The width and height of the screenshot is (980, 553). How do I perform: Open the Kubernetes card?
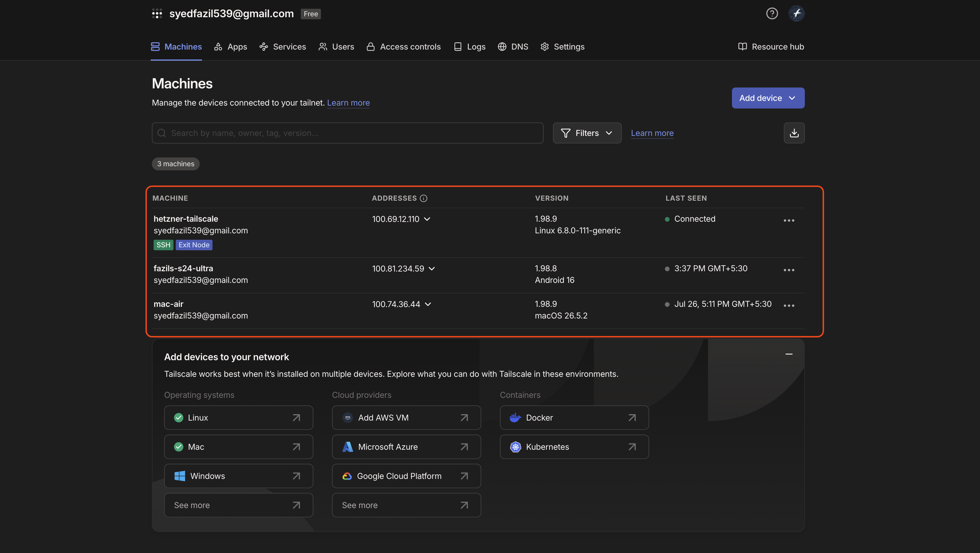[574, 447]
